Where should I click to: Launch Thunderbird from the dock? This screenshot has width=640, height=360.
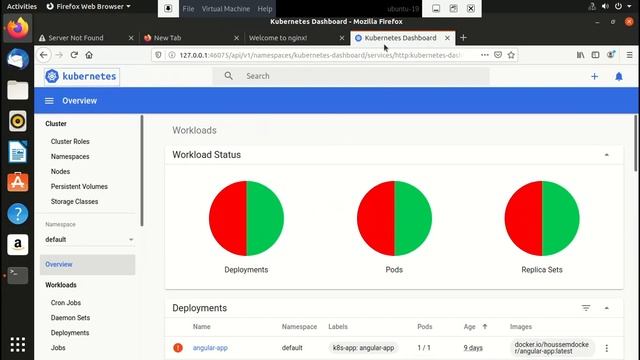pos(18,59)
